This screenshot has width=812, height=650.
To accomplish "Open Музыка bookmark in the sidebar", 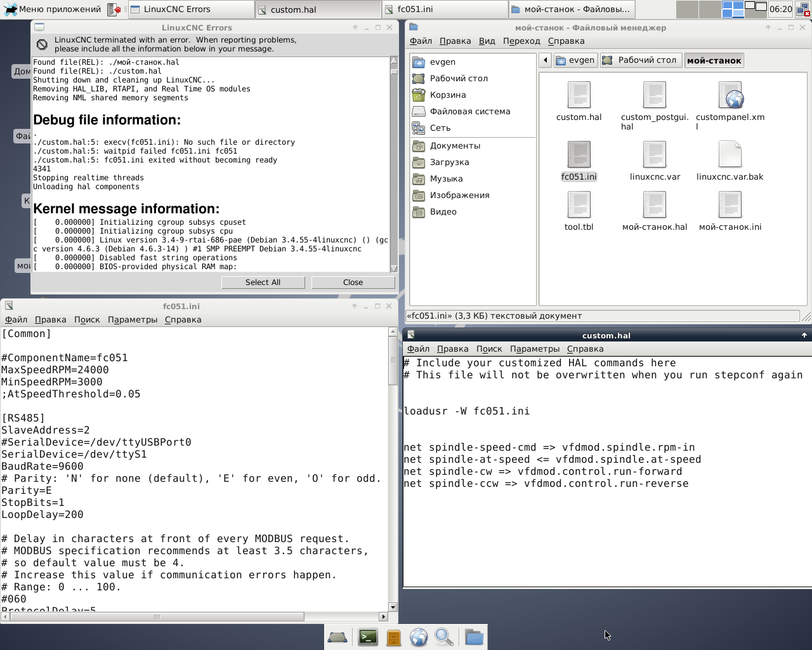I will (446, 178).
